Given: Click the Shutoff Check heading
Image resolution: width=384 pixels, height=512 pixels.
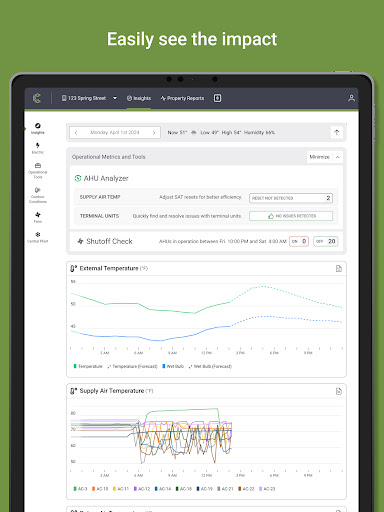Looking at the screenshot, I should coord(109,241).
